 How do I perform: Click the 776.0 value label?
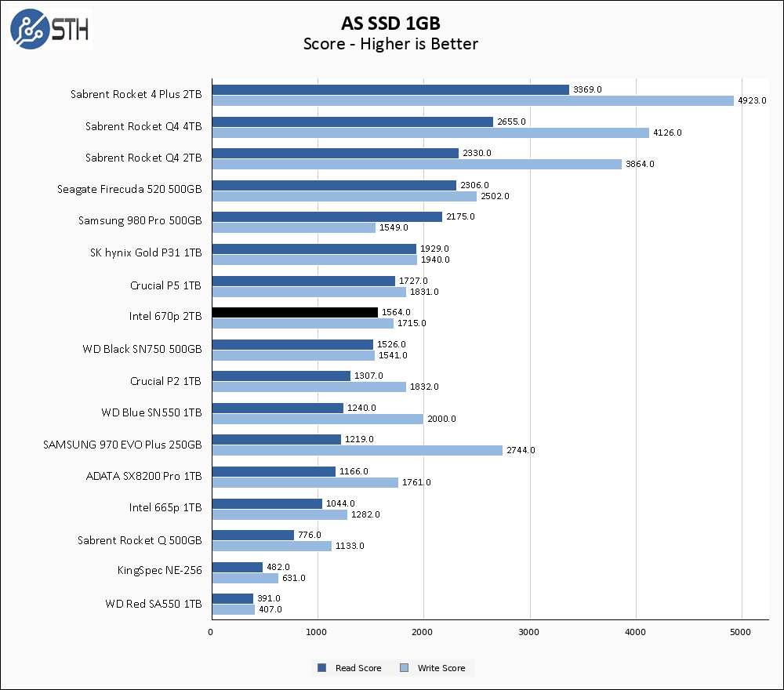tap(310, 535)
